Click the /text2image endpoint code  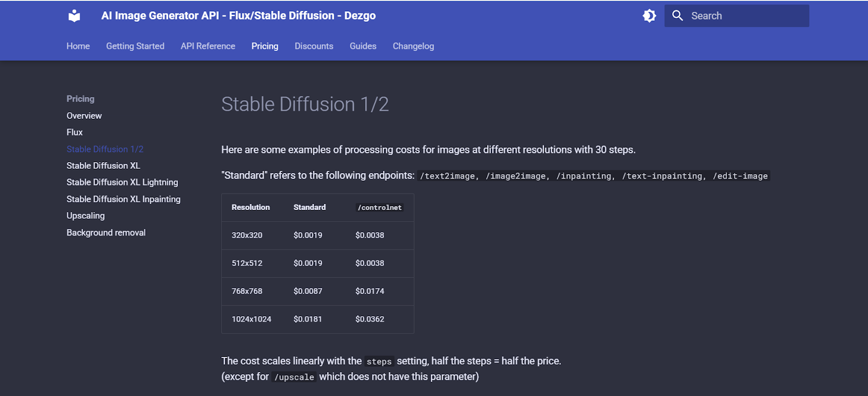click(447, 176)
